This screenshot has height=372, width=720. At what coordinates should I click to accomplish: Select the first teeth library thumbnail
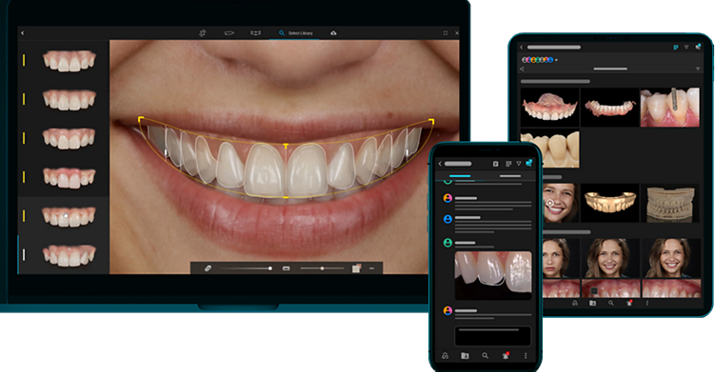[69, 60]
